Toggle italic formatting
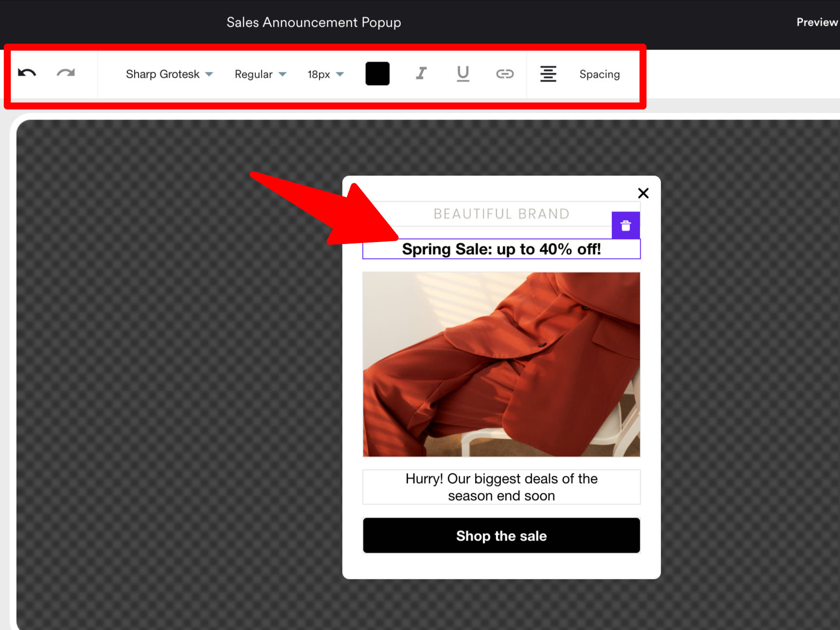Image resolution: width=840 pixels, height=630 pixels. point(421,74)
